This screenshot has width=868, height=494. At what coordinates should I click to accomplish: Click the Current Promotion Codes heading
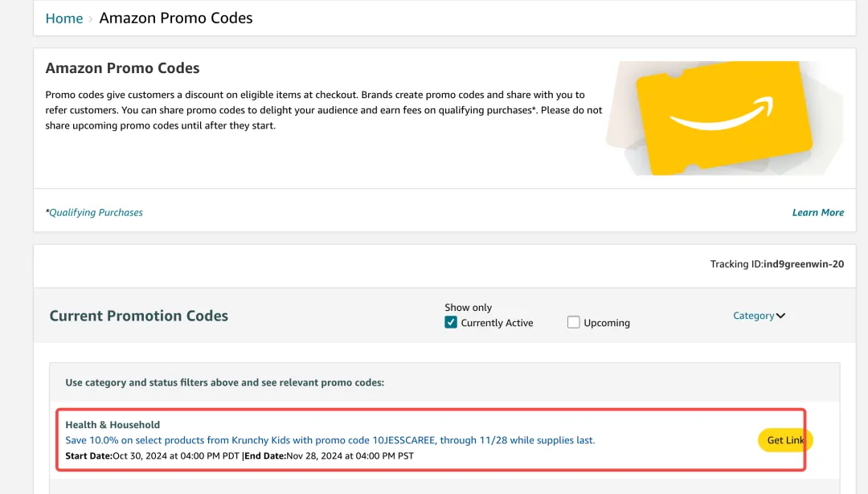click(x=139, y=316)
